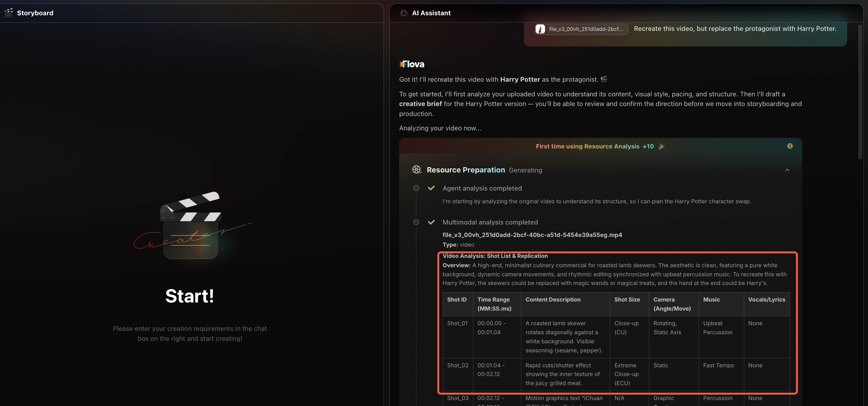Select the Agent analysis step circle
This screenshot has width=868, height=406.
coord(416,188)
